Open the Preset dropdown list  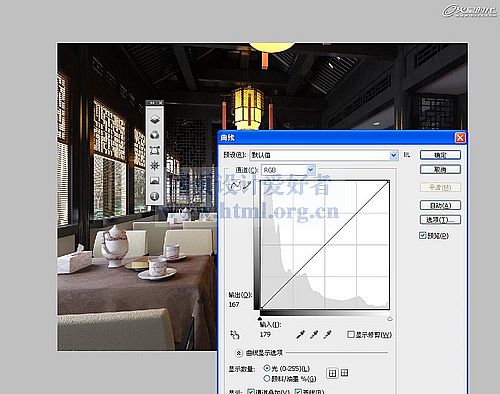click(x=324, y=155)
